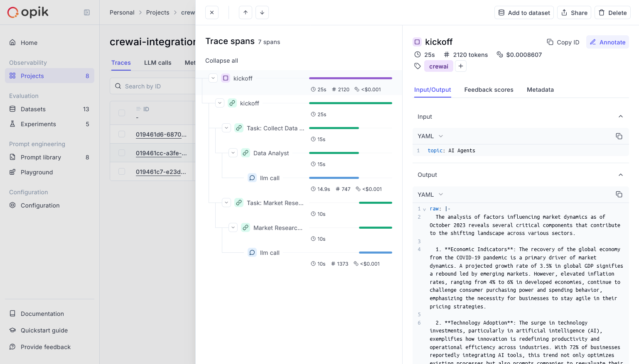Click Add to dataset button
The height and width of the screenshot is (364, 639).
coord(524,13)
